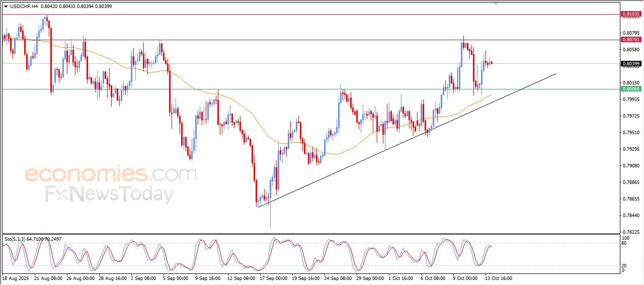Select the red 0.80701 resistance price tag
The height and width of the screenshot is (285, 644).
(x=630, y=39)
